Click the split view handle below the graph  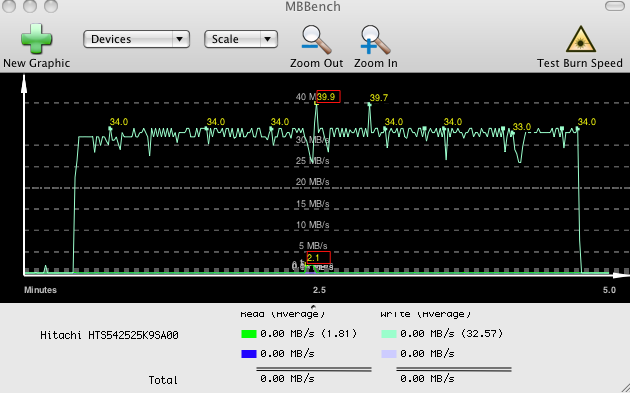coord(314,306)
